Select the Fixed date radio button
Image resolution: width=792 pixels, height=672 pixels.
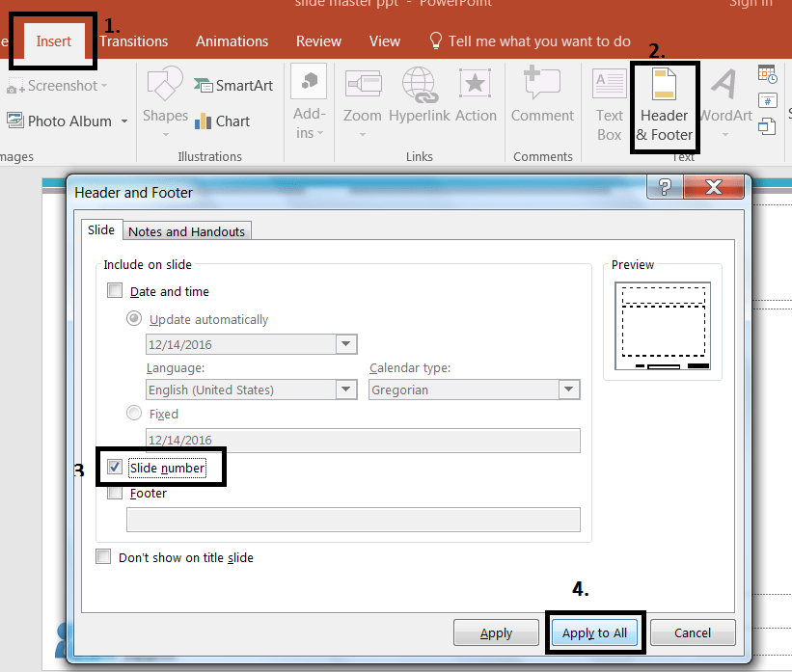(134, 414)
